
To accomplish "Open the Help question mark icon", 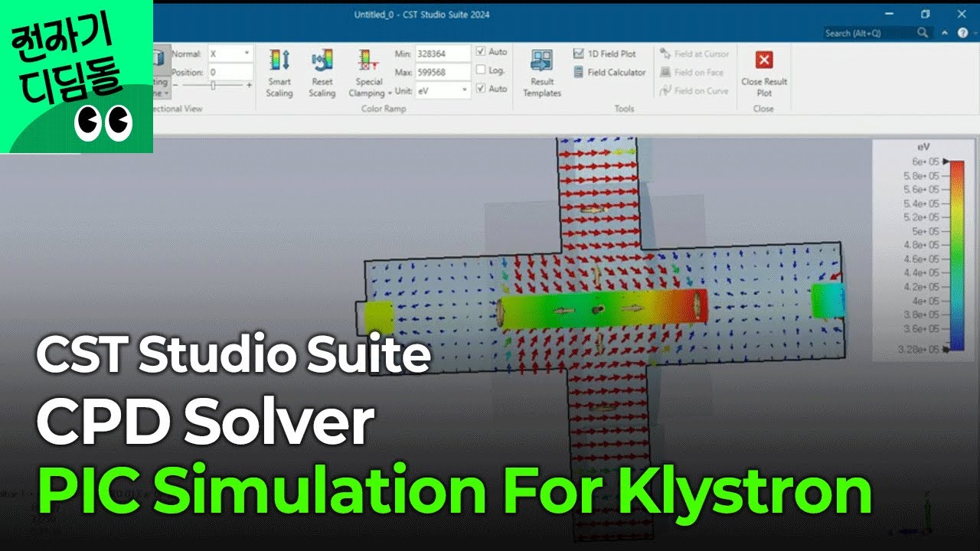I will [963, 33].
